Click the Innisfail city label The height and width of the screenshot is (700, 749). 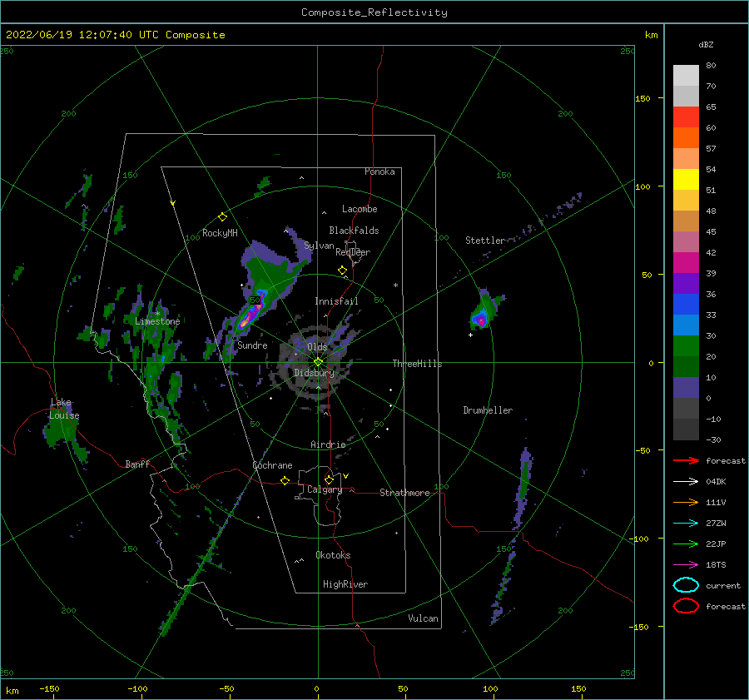(x=336, y=301)
